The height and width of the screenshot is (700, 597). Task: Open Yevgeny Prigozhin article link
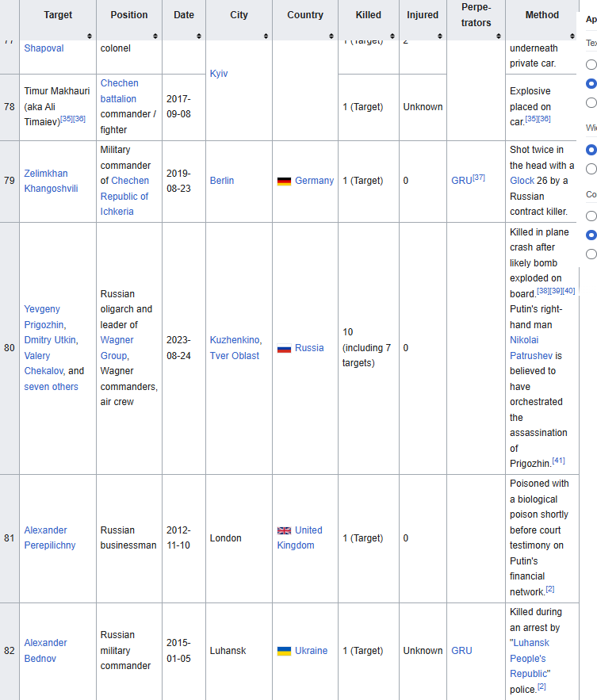(x=44, y=317)
